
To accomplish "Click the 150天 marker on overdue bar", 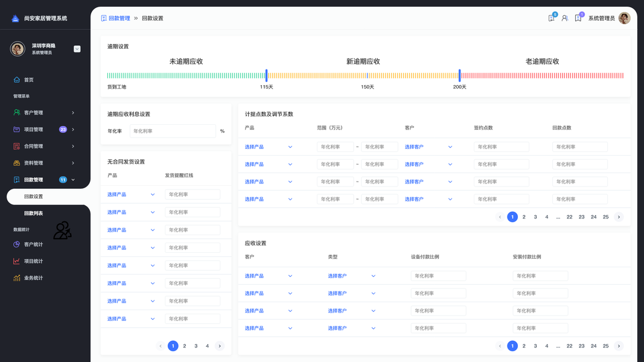I will pyautogui.click(x=367, y=75).
